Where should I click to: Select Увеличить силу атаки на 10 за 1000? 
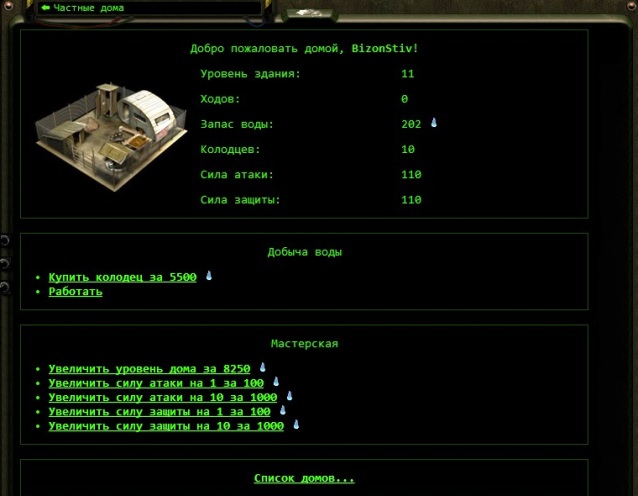(163, 397)
